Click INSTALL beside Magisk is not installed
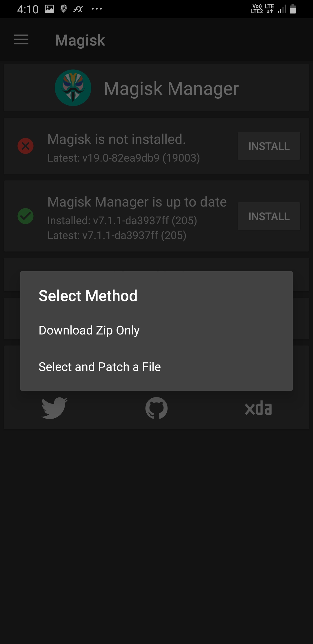313x644 pixels. pos(269,146)
